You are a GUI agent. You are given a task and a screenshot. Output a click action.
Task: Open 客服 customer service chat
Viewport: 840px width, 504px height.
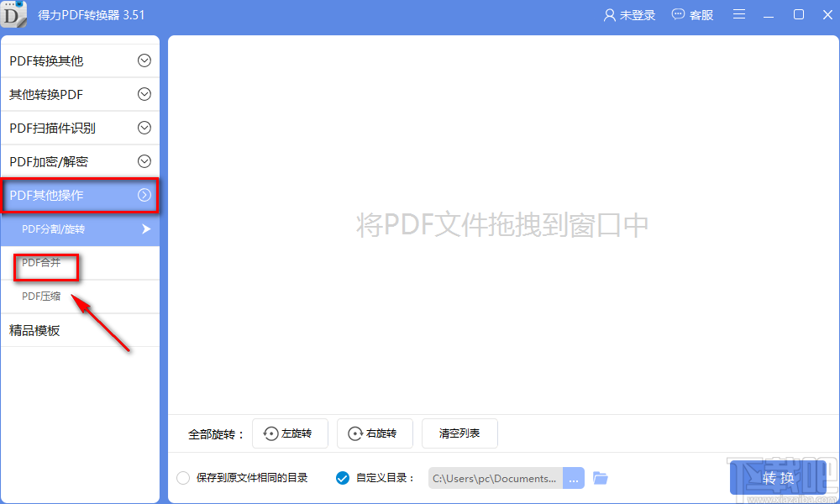click(x=693, y=15)
